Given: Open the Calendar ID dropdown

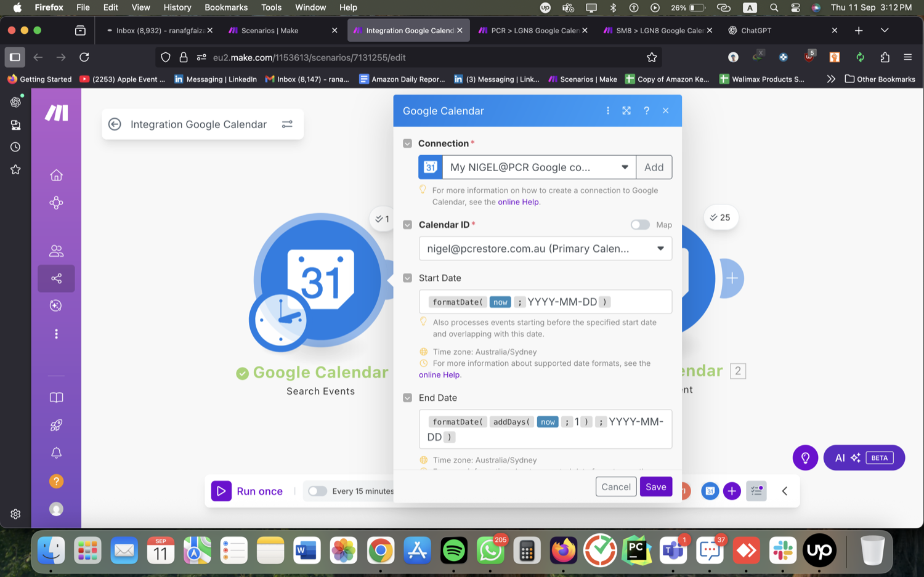Looking at the screenshot, I should click(x=545, y=249).
